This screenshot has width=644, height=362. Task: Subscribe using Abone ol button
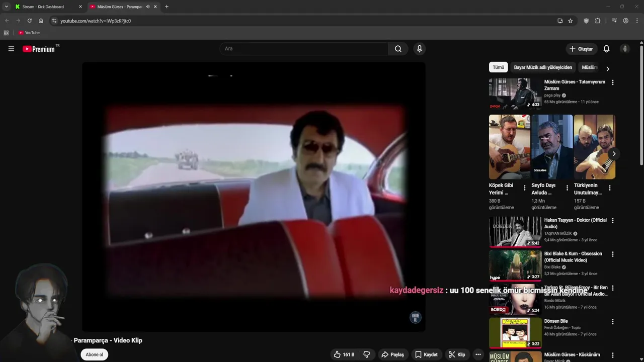[94, 354]
